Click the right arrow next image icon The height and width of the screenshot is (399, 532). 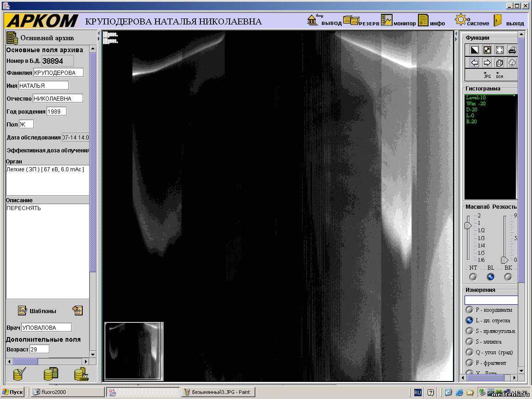[x=487, y=63]
